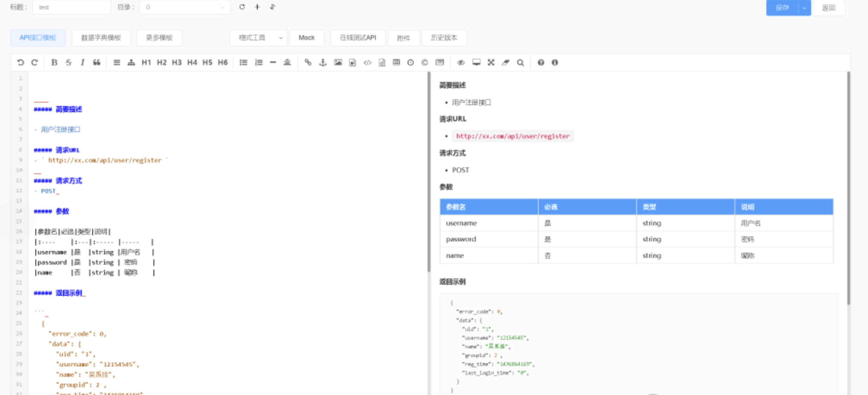Apply bold formatting with the B icon
This screenshot has width=868, height=395.
click(x=54, y=63)
